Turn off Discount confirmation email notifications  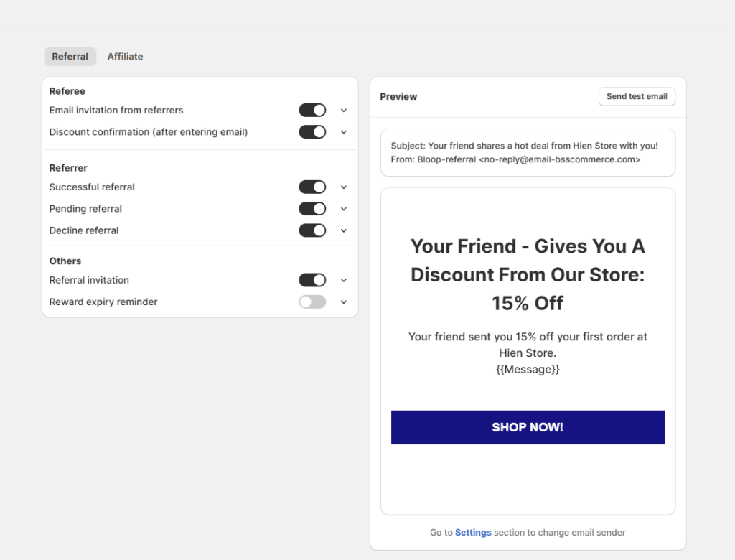(x=312, y=131)
